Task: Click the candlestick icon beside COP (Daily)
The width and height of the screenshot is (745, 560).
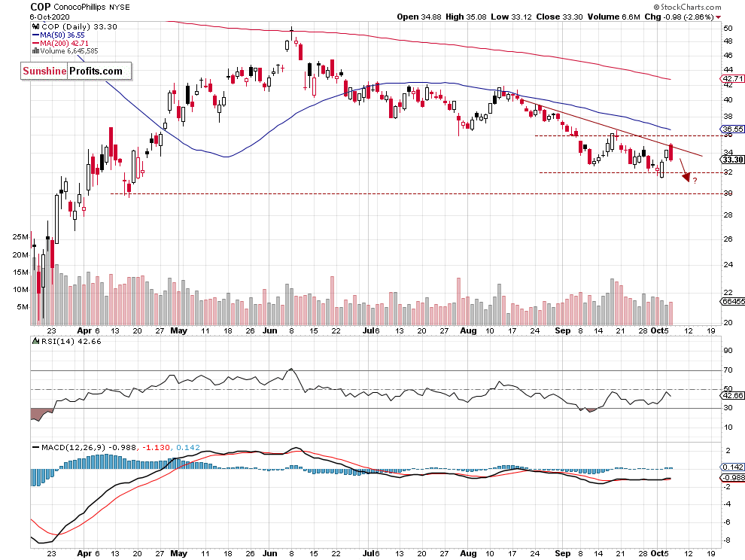Action: click(x=35, y=26)
